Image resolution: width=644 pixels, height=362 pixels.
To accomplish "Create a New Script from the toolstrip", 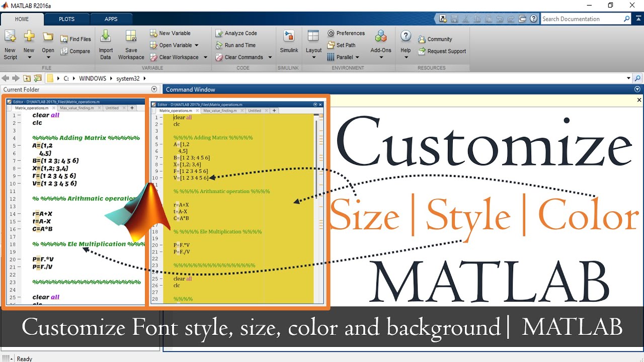I will 10,44.
